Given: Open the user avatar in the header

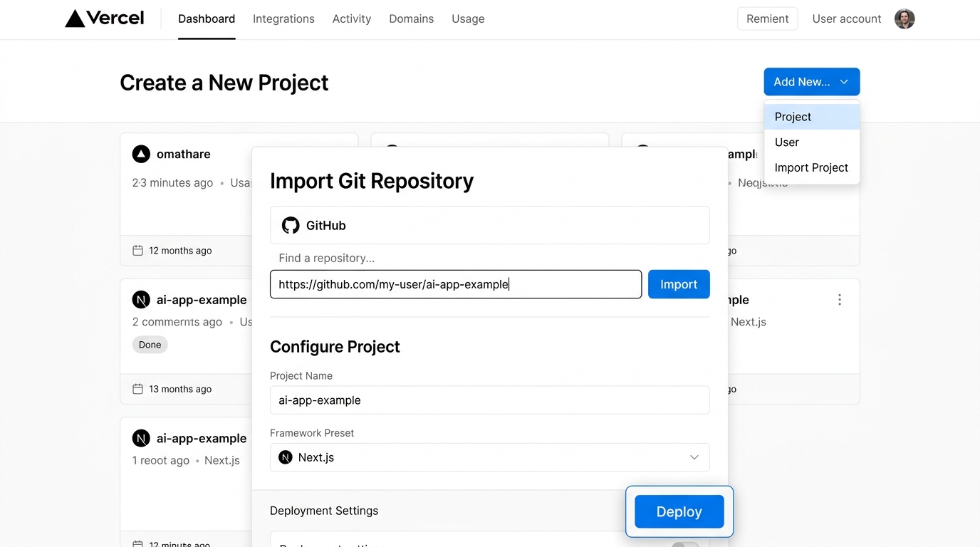Looking at the screenshot, I should point(904,19).
